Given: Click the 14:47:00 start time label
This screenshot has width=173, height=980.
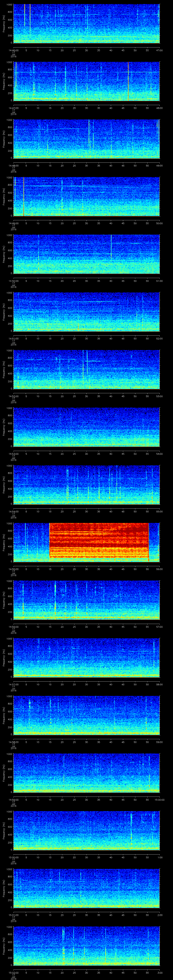Looking at the screenshot, I should coord(14,108).
